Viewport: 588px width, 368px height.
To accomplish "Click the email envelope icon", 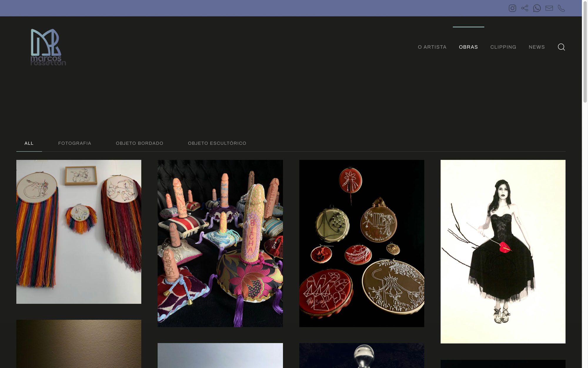I will (x=549, y=8).
